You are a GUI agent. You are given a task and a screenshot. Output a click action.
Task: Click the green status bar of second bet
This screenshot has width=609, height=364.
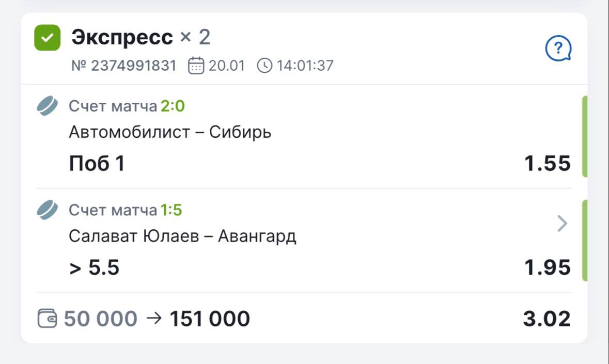point(585,241)
